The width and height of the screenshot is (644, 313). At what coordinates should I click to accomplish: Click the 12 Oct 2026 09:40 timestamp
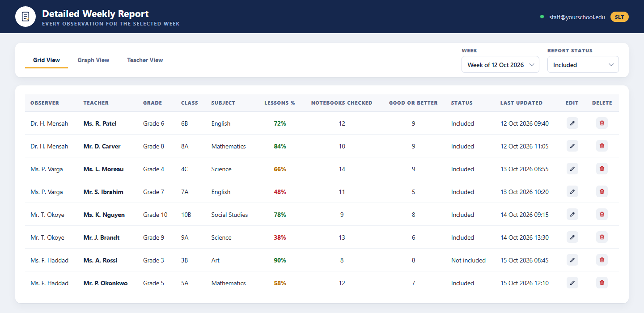pyautogui.click(x=525, y=123)
